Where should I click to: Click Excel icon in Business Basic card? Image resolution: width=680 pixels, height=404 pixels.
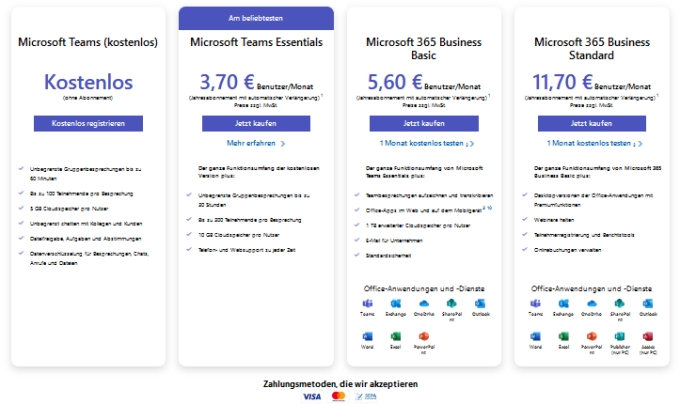(396, 336)
